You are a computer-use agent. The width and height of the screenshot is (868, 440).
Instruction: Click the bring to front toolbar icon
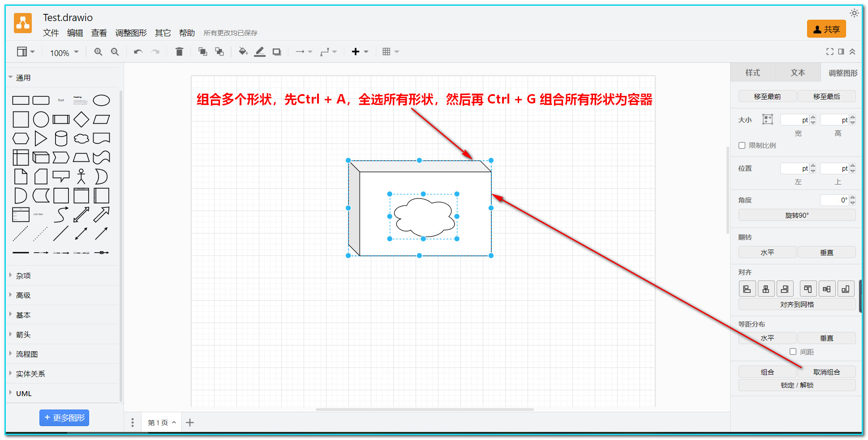tap(202, 52)
